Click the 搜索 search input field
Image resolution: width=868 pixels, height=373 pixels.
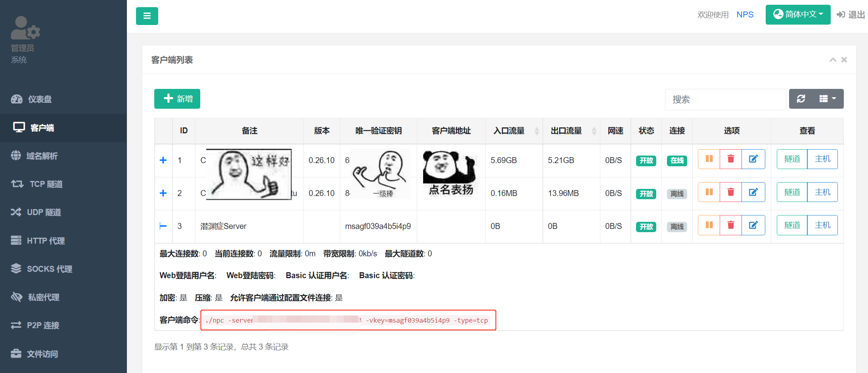click(725, 100)
